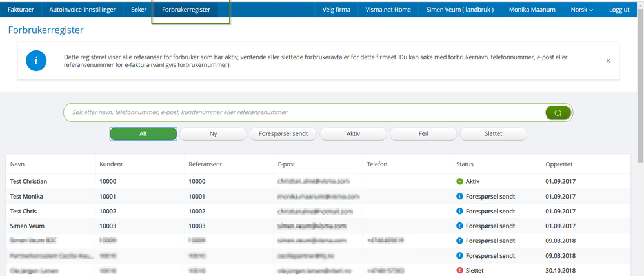644x276 pixels.
Task: Click the Slettet status text
Action: coord(475,270)
